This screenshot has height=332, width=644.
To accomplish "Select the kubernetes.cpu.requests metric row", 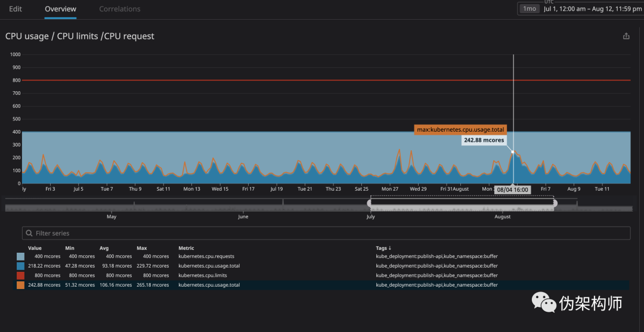I will [x=323, y=256].
